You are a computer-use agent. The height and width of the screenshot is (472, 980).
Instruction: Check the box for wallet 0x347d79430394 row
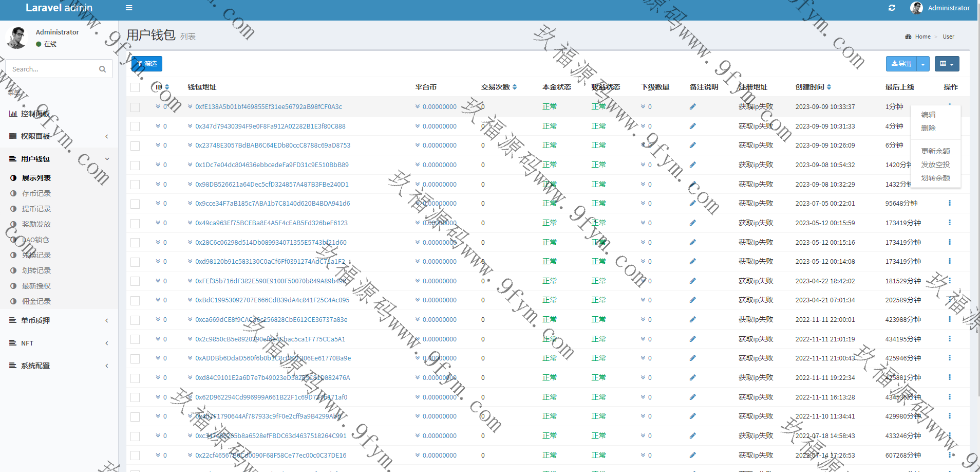[135, 126]
